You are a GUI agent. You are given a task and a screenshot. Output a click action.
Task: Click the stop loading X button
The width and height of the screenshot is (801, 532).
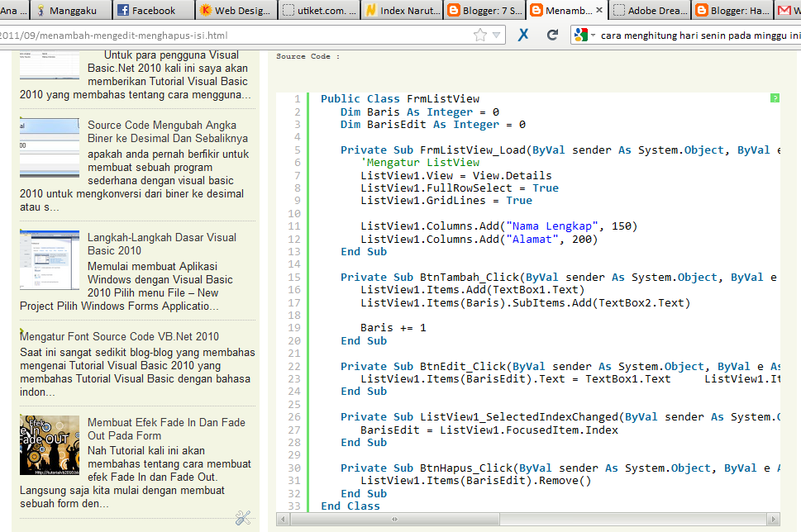click(523, 36)
